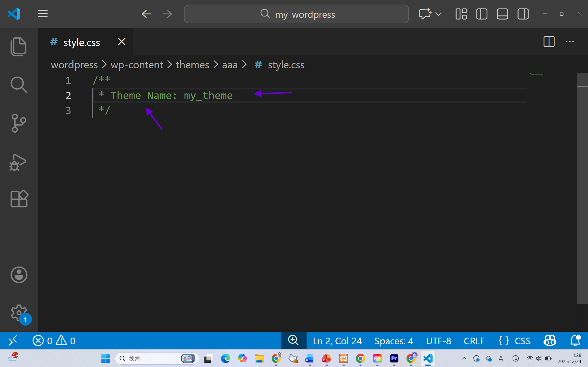Click the CRLF end-of-line selector
This screenshot has height=367, width=588.
click(474, 341)
